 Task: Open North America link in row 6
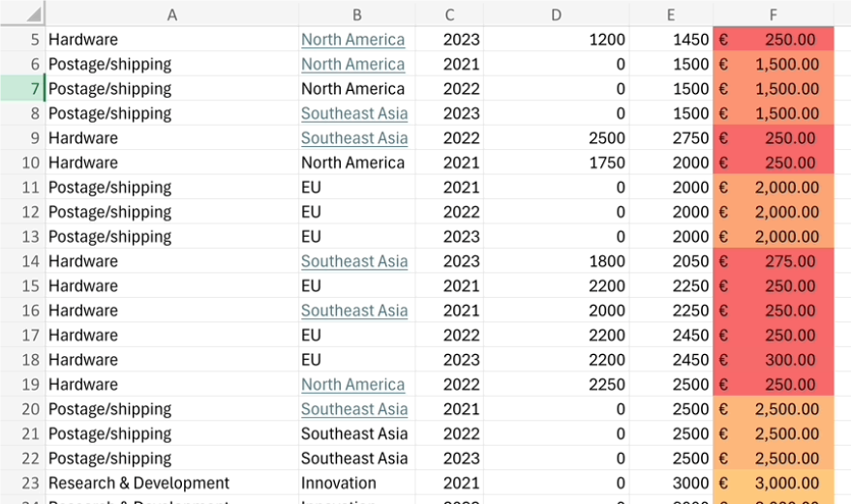(352, 64)
